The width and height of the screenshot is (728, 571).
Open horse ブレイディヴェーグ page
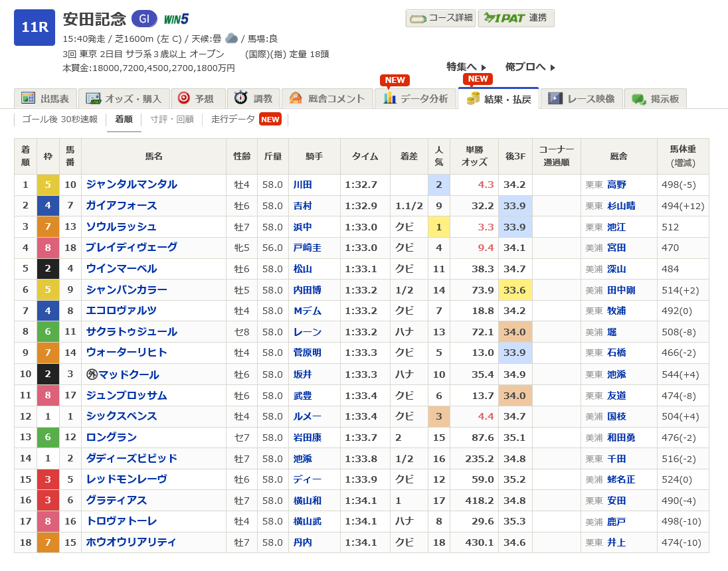tap(132, 248)
